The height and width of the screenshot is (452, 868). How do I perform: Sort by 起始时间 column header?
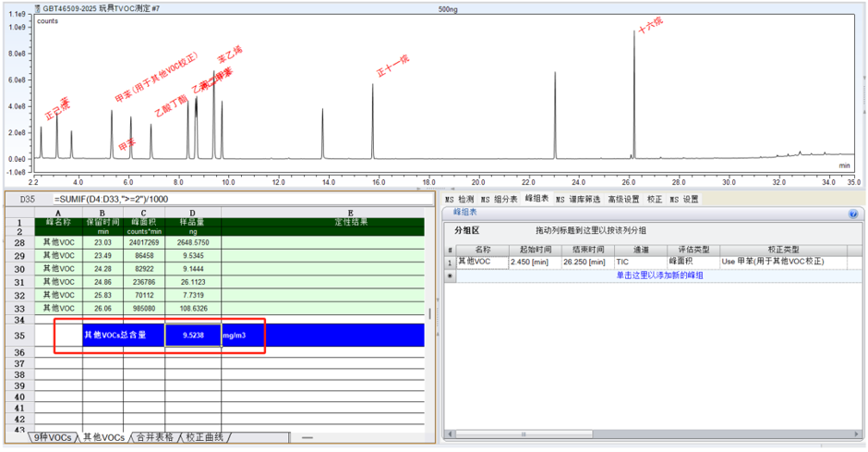coord(535,250)
